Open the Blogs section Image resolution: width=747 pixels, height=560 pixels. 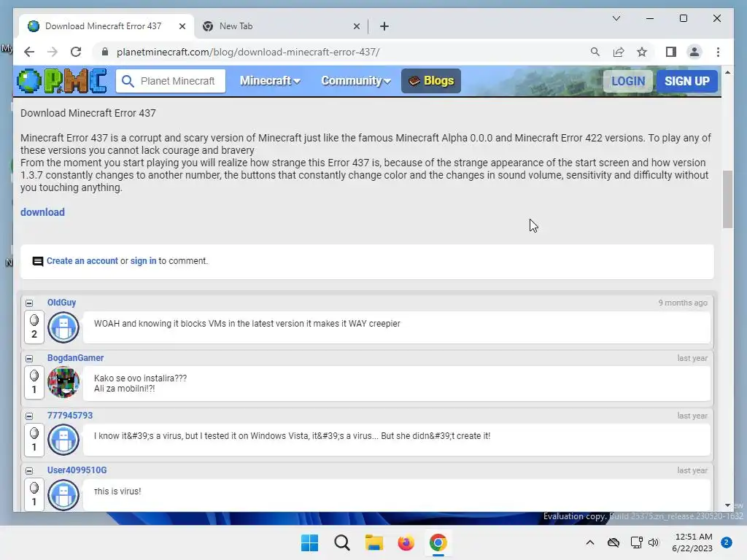[x=430, y=80]
